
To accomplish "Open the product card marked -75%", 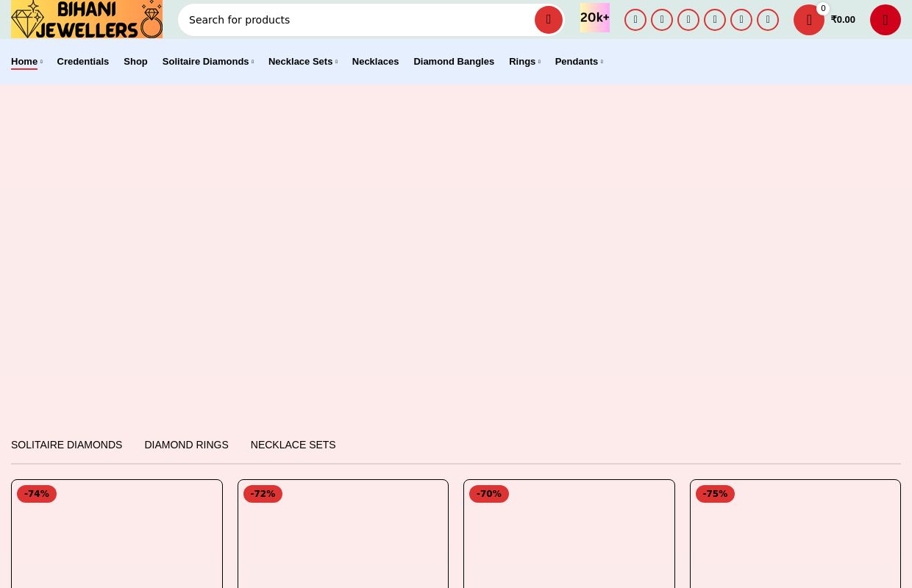I will (x=795, y=534).
